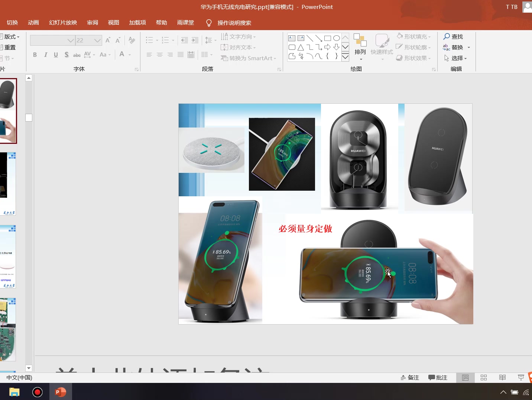Toggle text Shadow formatting

click(66, 55)
